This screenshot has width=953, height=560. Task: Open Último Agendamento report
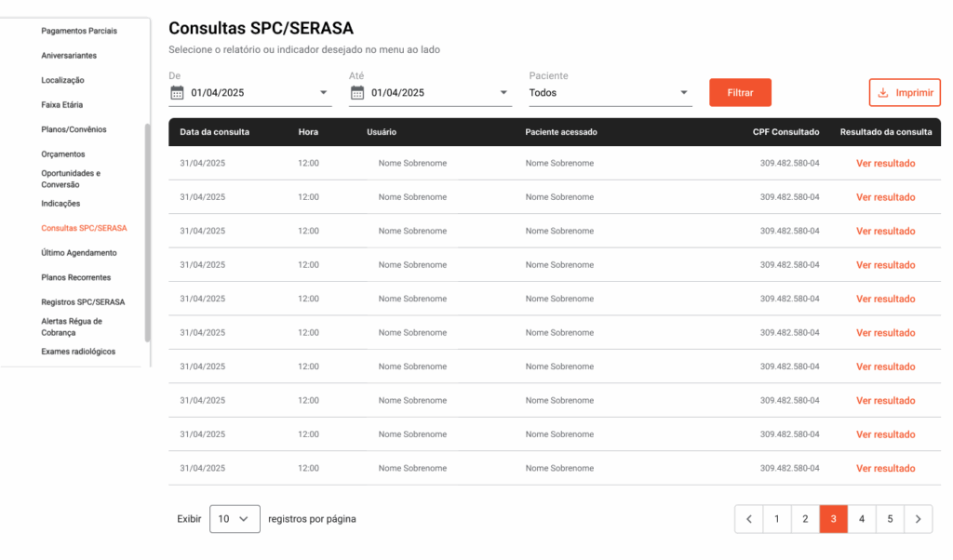(79, 253)
